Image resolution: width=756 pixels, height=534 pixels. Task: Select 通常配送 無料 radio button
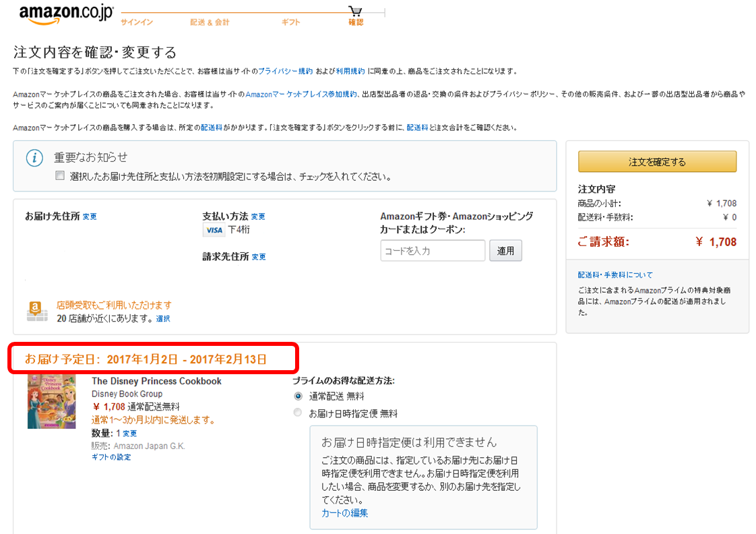pyautogui.click(x=298, y=396)
